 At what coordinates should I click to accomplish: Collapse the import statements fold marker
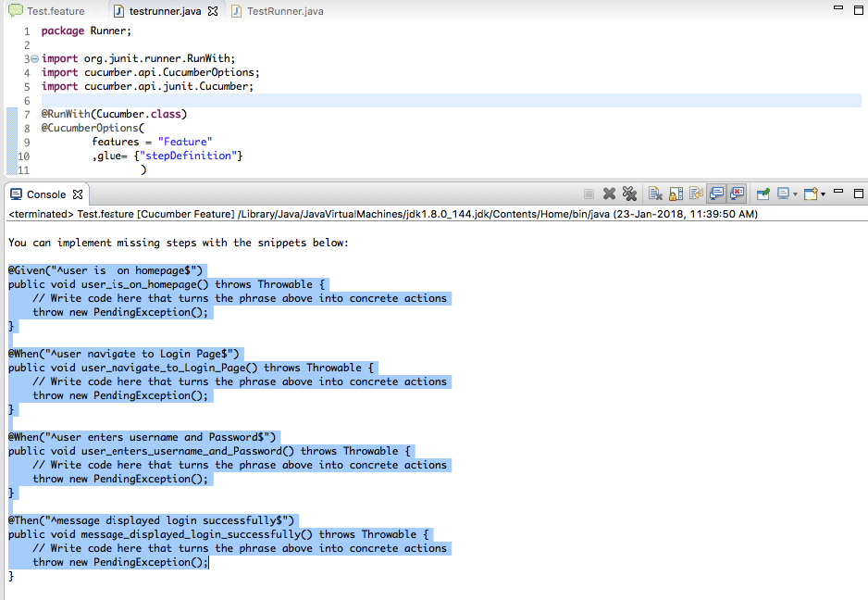coord(32,57)
